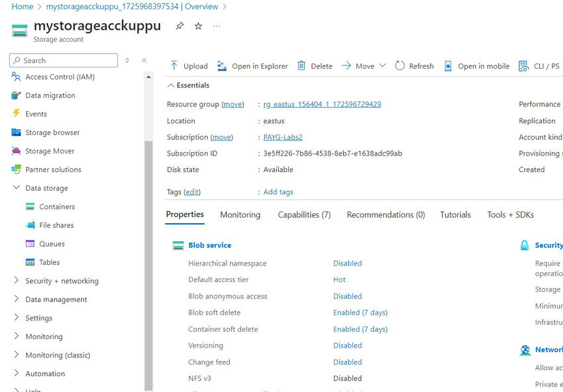Click the Delete trash can icon
The width and height of the screenshot is (563, 392).
point(301,66)
